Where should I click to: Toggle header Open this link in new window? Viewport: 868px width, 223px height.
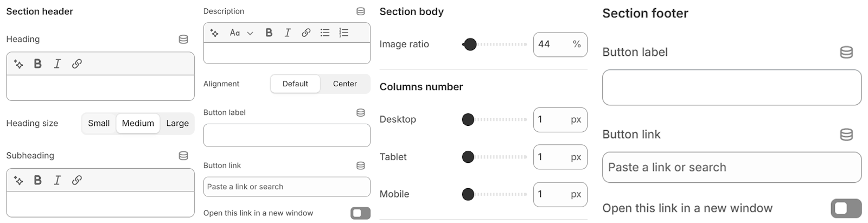coord(360,213)
